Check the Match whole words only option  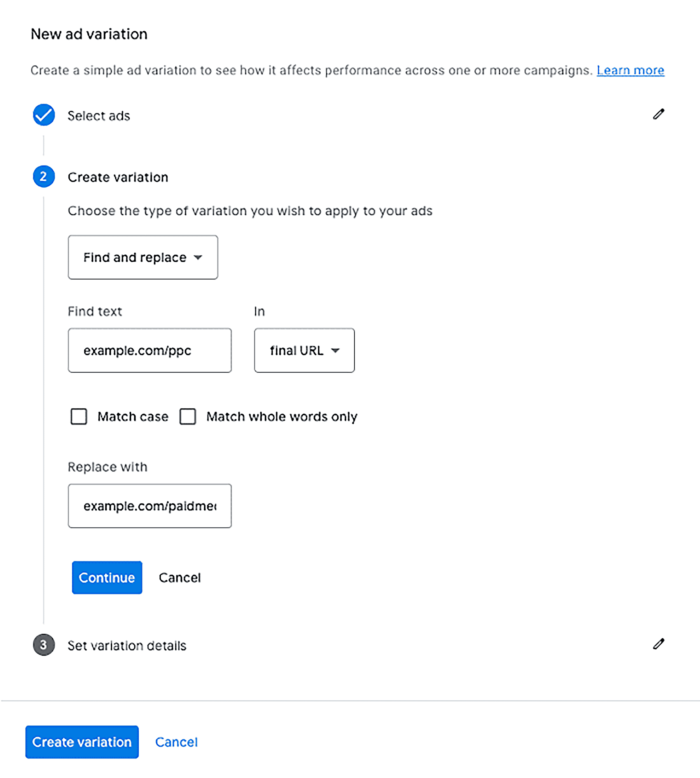pyautogui.click(x=188, y=417)
